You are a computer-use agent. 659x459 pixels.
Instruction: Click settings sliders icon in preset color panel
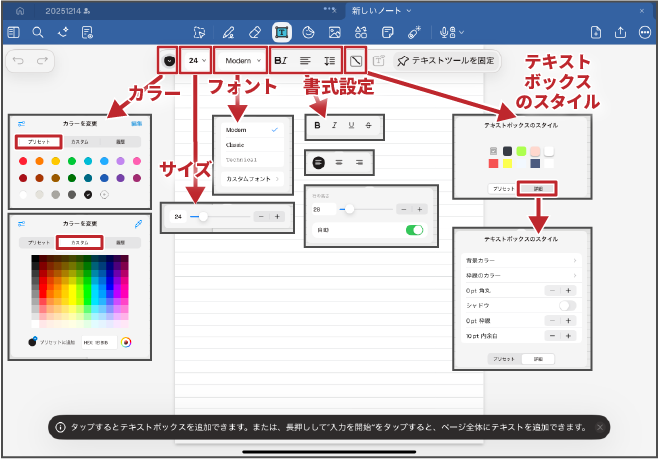click(x=21, y=124)
